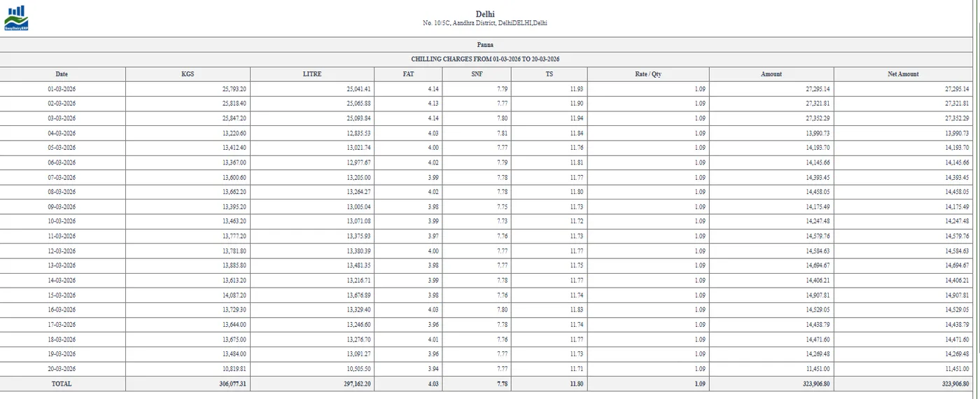Select the date cell '12-03-2026'
Viewport: 980px width, 399px height.
click(x=62, y=251)
